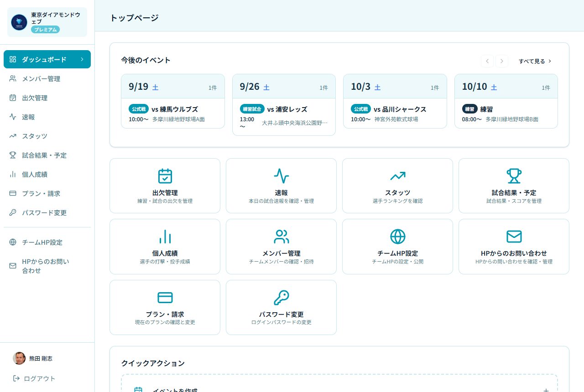Viewport: 584px width, 392px height.
Task: Click the people icon in the メンバー管理 card
Action: pyautogui.click(x=281, y=237)
